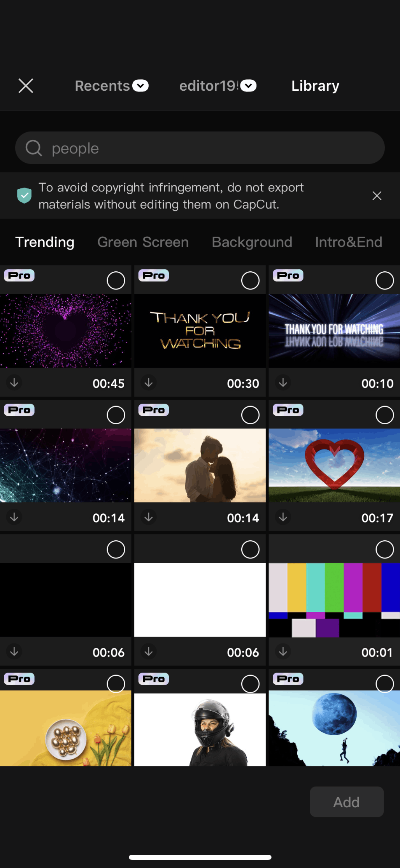Preview the solid black clip thumbnail

(x=65, y=600)
